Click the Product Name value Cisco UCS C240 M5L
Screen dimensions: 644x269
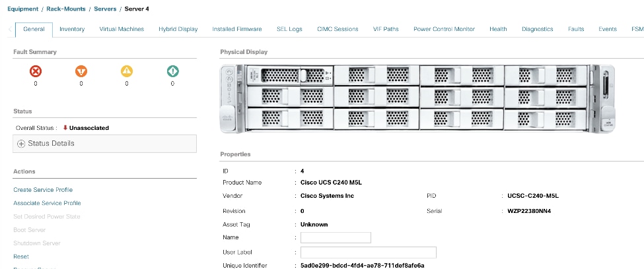331,183
